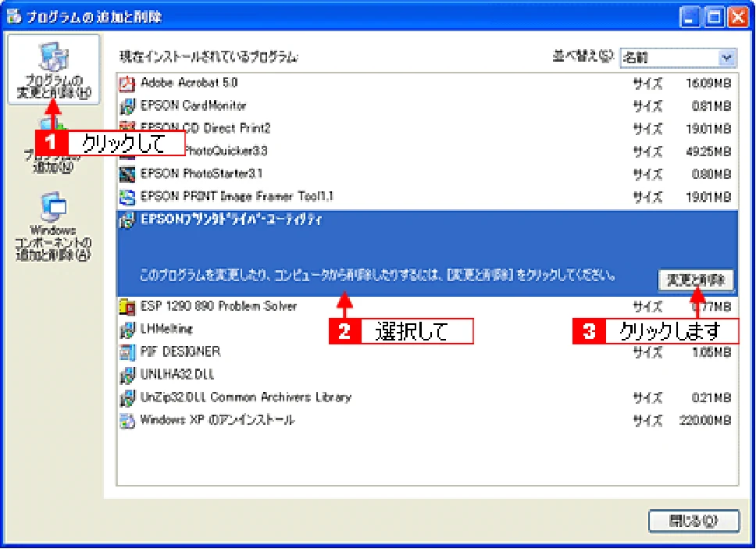Maximize the プログラムの追加と削除 window
Image resolution: width=756 pixels, height=549 pixels.
pos(714,17)
